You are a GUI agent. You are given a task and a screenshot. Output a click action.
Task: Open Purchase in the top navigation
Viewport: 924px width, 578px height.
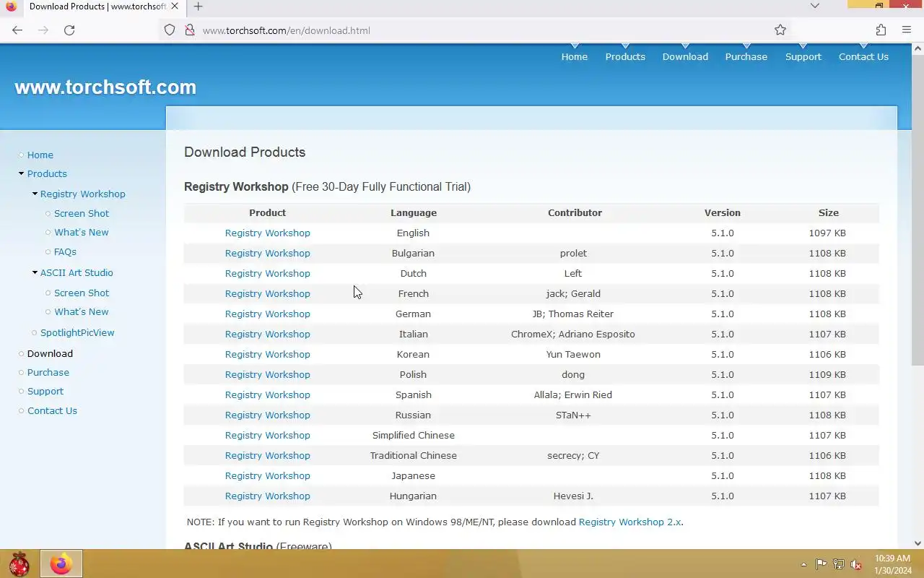tap(746, 56)
